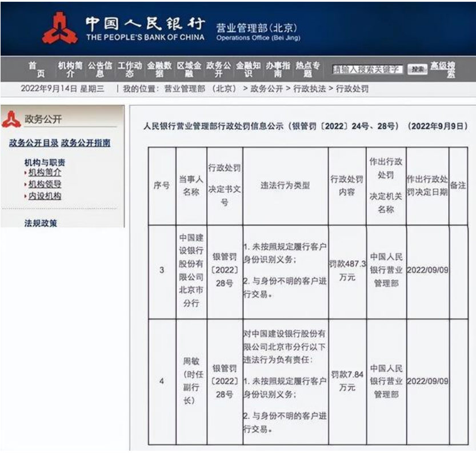Viewport: 476px width, 453px height.
Task: Open the 金融数据 navigation item
Action: [x=159, y=70]
